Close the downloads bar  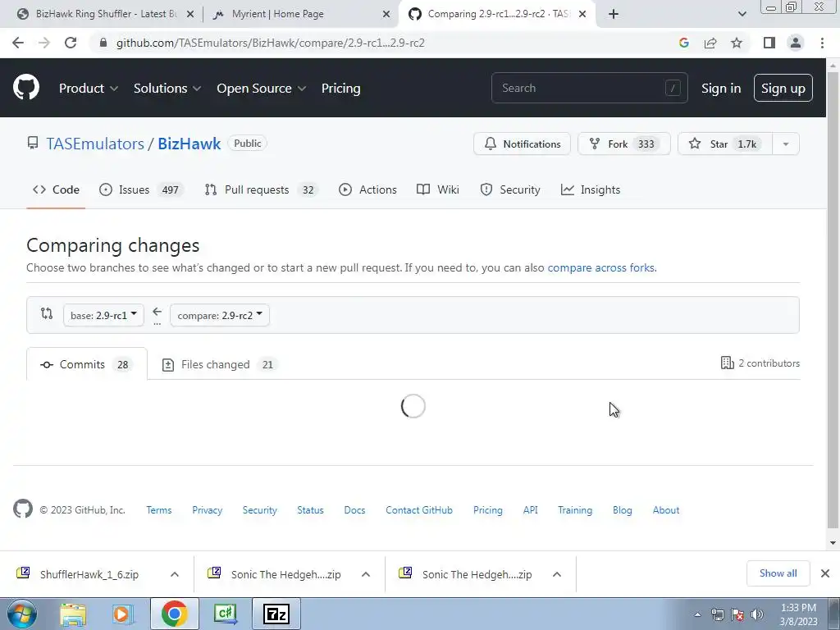click(825, 573)
